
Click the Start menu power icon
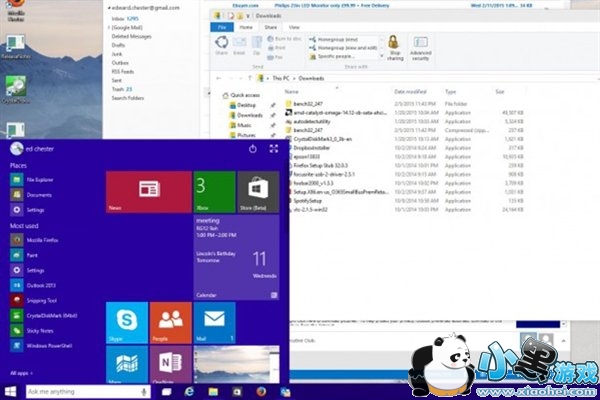point(252,148)
